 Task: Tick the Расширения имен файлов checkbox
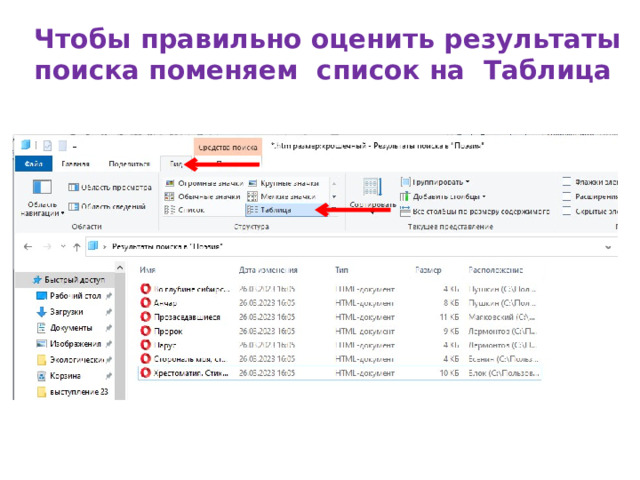567,197
